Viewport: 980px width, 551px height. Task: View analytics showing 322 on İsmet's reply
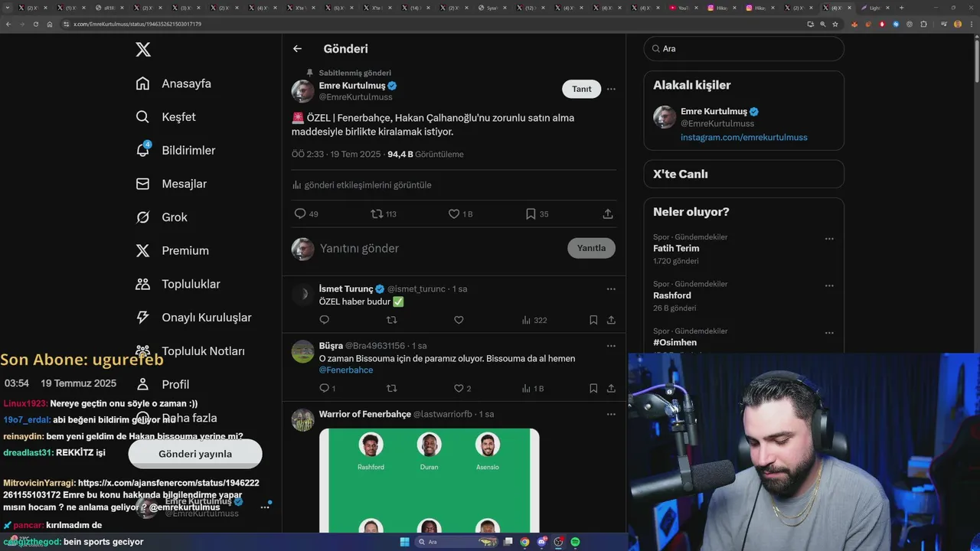tap(534, 320)
